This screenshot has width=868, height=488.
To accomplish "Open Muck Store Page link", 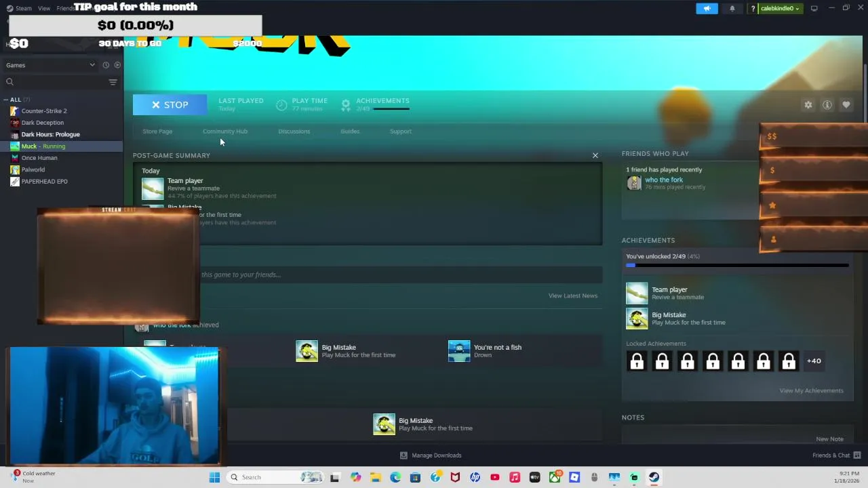I will [x=157, y=131].
